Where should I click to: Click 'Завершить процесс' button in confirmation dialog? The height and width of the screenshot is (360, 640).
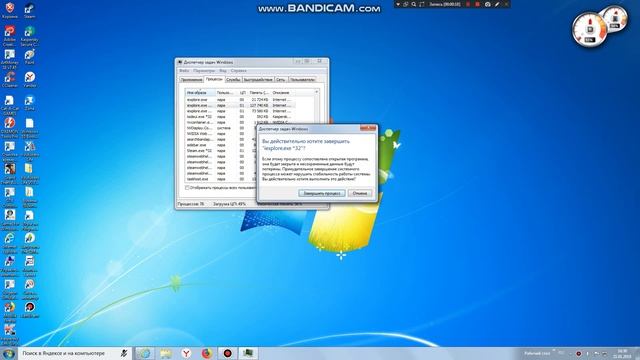[322, 193]
